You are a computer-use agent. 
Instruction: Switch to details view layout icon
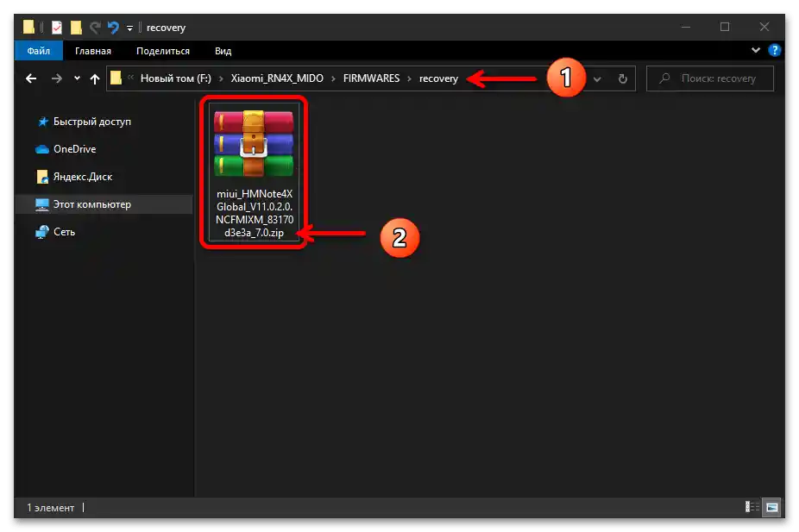tap(752, 506)
